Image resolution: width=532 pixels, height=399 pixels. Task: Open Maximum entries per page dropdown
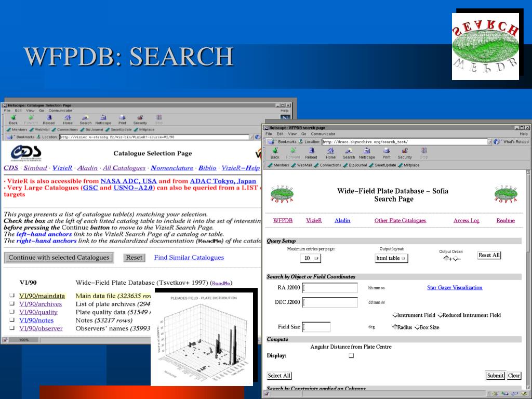[x=310, y=258]
